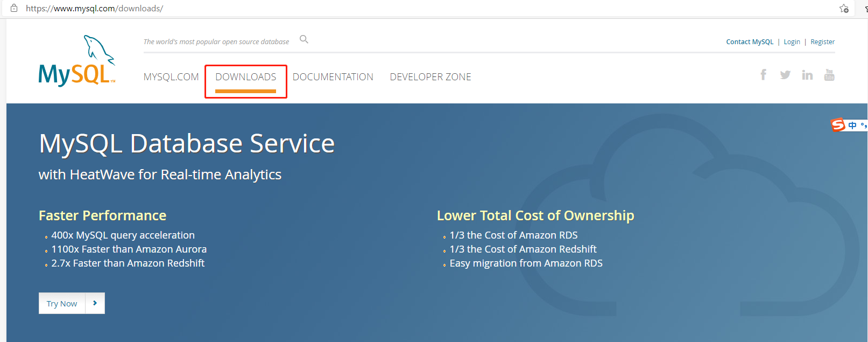The height and width of the screenshot is (342, 868).
Task: Click the MySQL dolphin logo
Action: 77,60
